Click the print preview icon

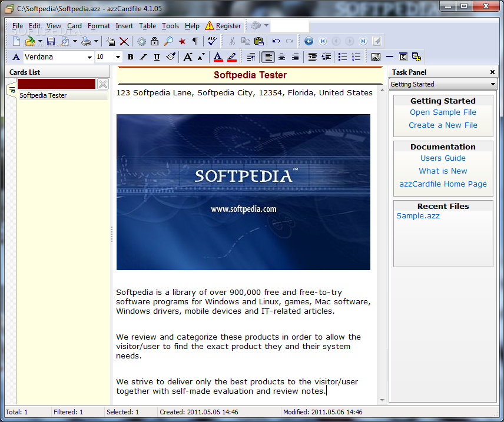pyautogui.click(x=65, y=41)
